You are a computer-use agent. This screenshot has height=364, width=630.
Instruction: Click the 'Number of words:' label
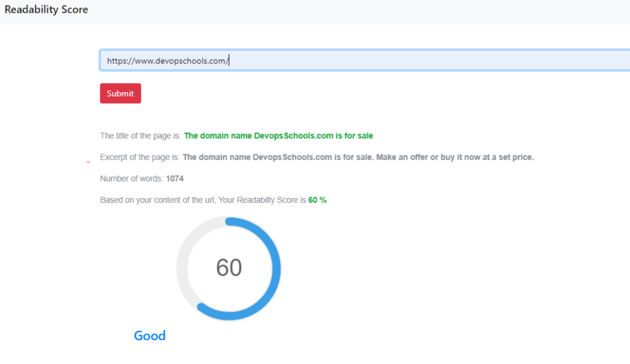(x=132, y=179)
